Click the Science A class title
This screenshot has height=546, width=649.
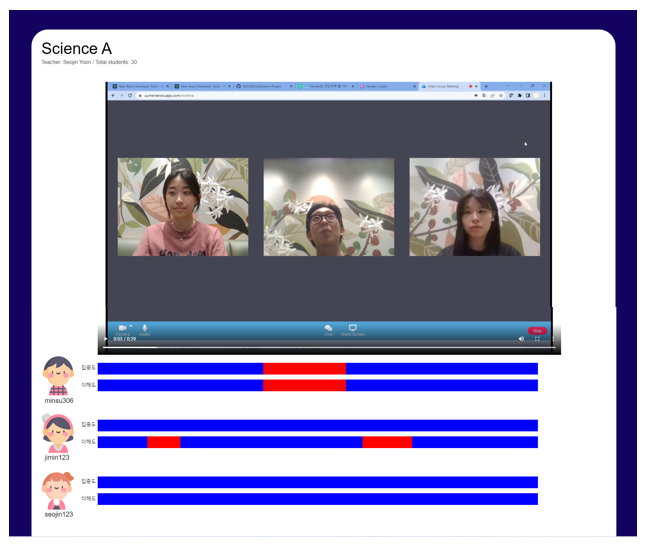(x=77, y=48)
